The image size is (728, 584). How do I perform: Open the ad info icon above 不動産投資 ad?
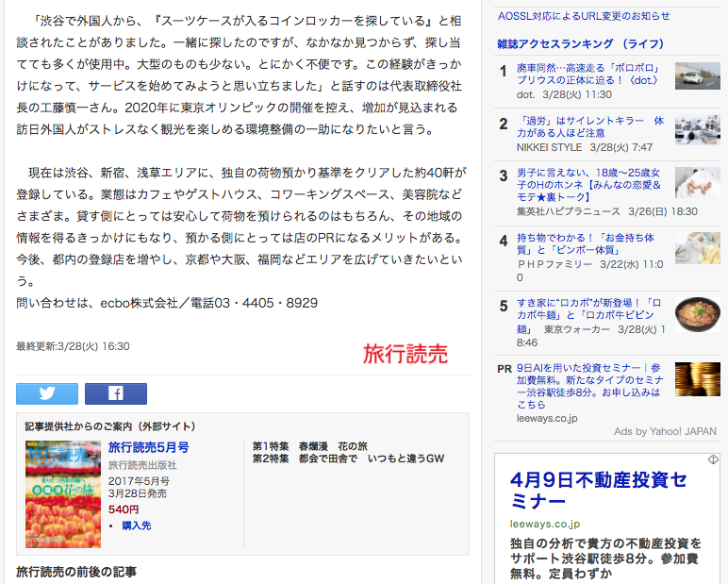[713, 459]
